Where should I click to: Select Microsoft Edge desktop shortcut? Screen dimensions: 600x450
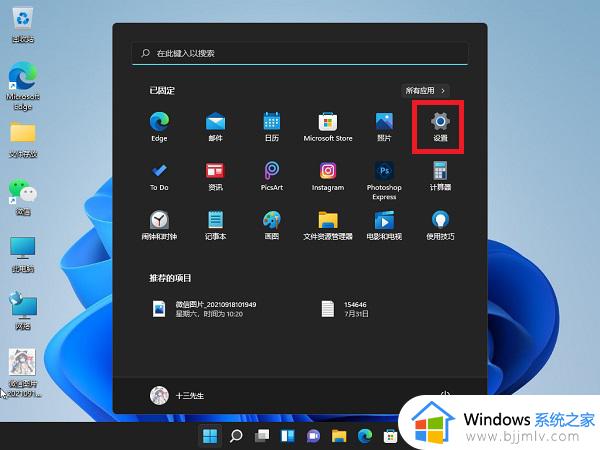click(23, 86)
